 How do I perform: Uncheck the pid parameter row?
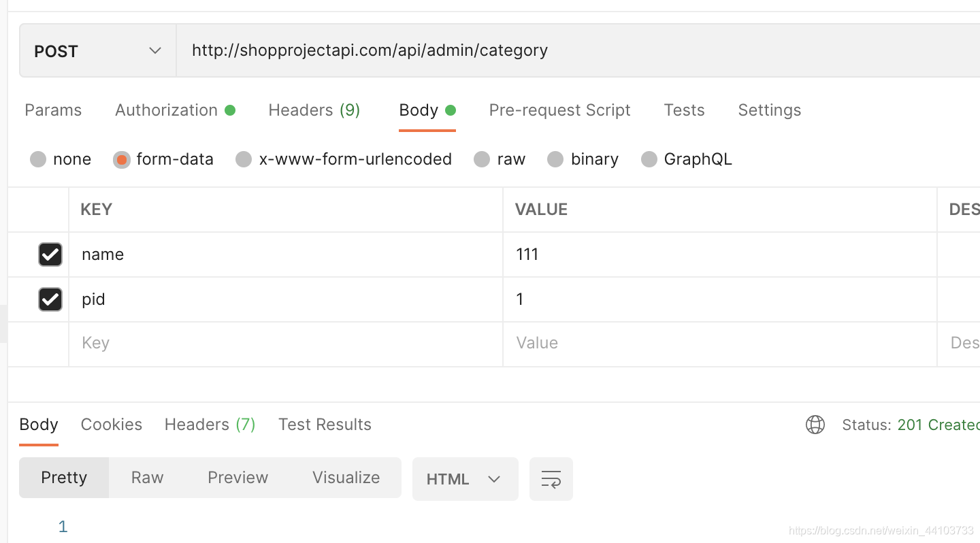pos(50,299)
